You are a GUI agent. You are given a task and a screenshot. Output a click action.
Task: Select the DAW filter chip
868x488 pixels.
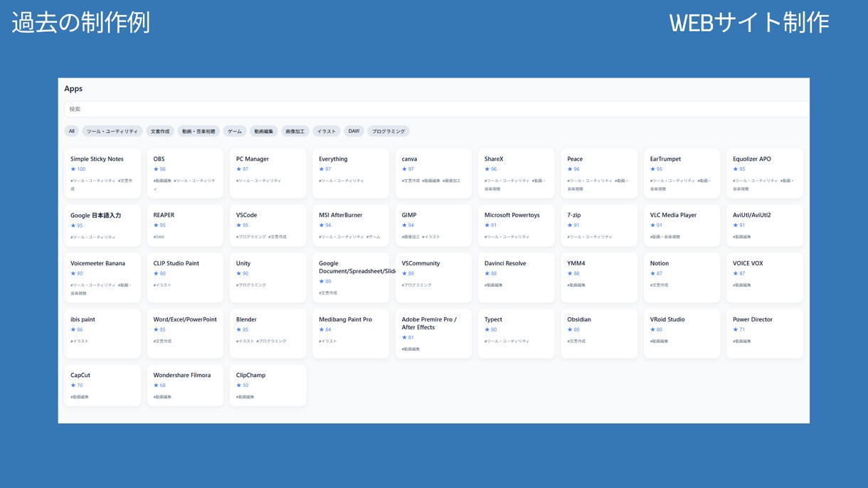(354, 131)
